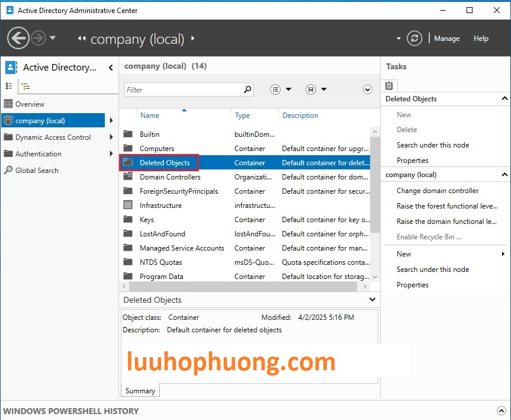Open the Summary tab
This screenshot has height=420, width=511.
click(140, 391)
